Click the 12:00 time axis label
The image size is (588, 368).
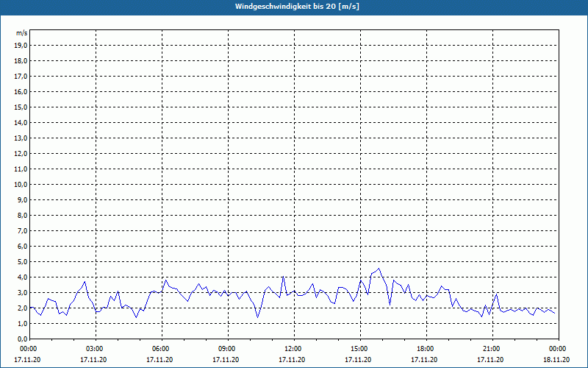click(294, 349)
